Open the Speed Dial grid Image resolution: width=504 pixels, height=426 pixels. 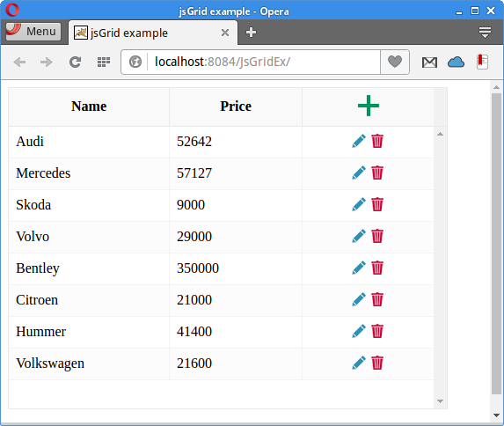coord(104,62)
